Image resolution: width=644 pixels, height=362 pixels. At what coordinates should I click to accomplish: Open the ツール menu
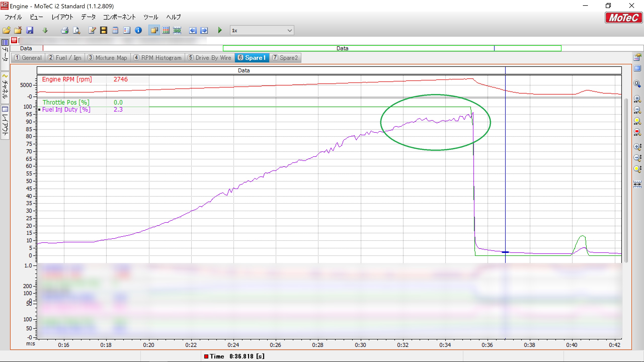150,17
